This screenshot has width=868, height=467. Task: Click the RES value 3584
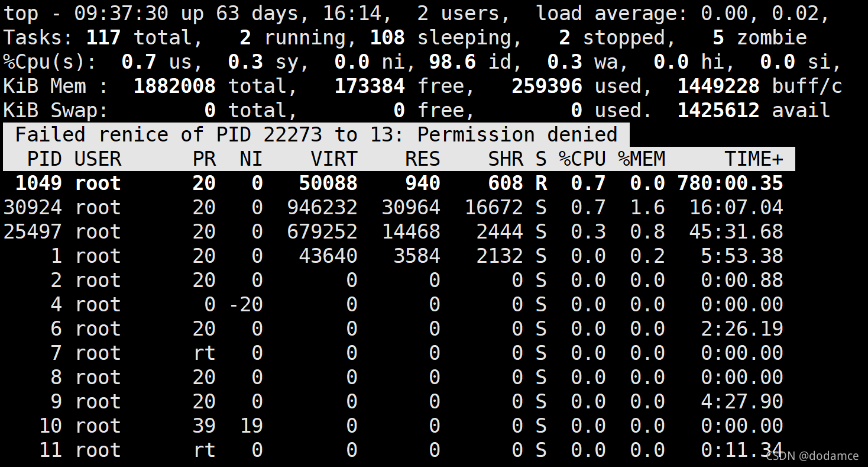point(417,256)
